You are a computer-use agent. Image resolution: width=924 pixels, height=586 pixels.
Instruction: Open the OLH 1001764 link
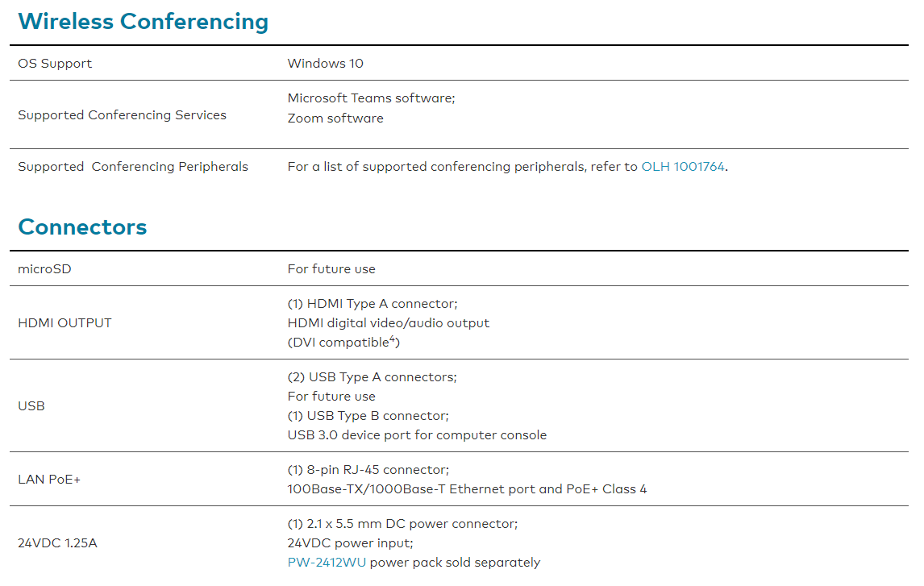[683, 167]
